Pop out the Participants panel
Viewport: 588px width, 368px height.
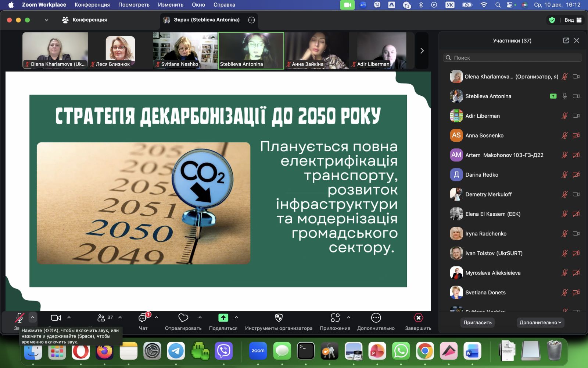pos(566,40)
